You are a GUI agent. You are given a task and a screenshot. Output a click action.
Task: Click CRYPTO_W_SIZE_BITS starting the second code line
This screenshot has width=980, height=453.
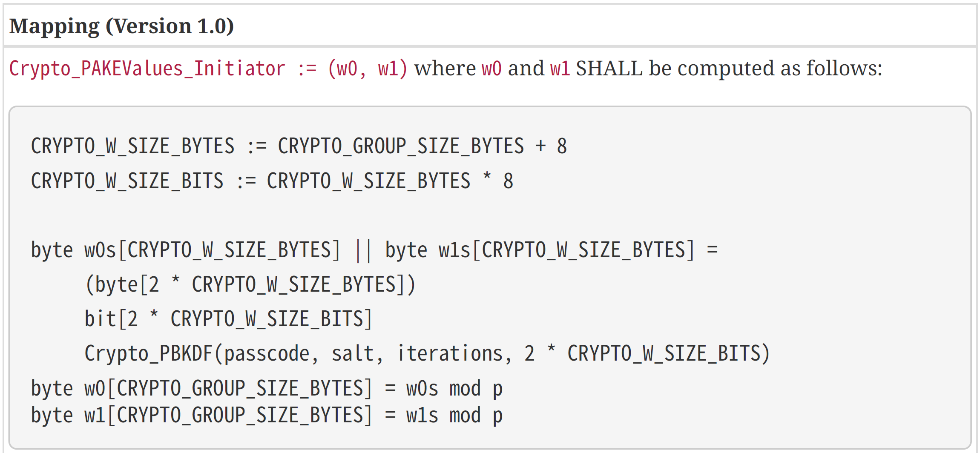(x=127, y=181)
